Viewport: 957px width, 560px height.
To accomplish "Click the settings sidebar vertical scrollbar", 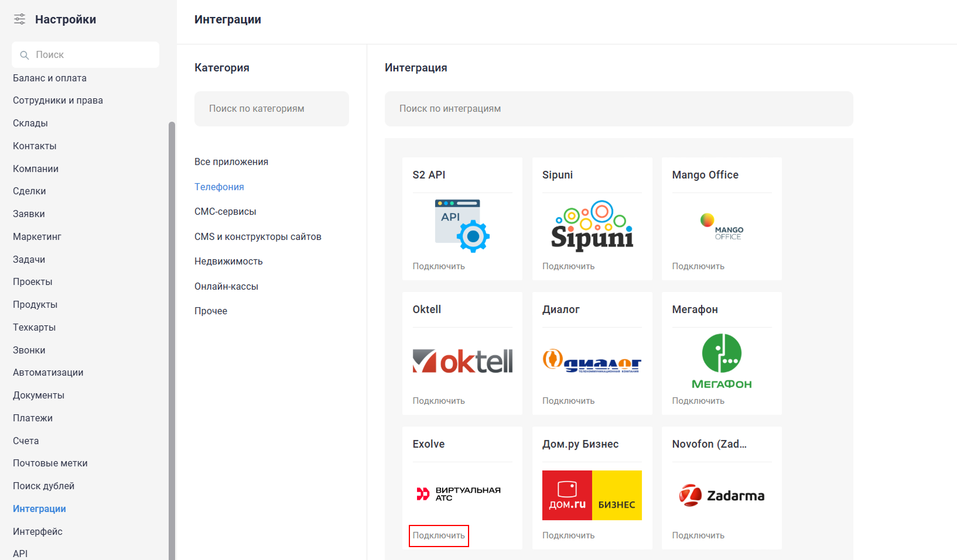I will click(x=172, y=339).
